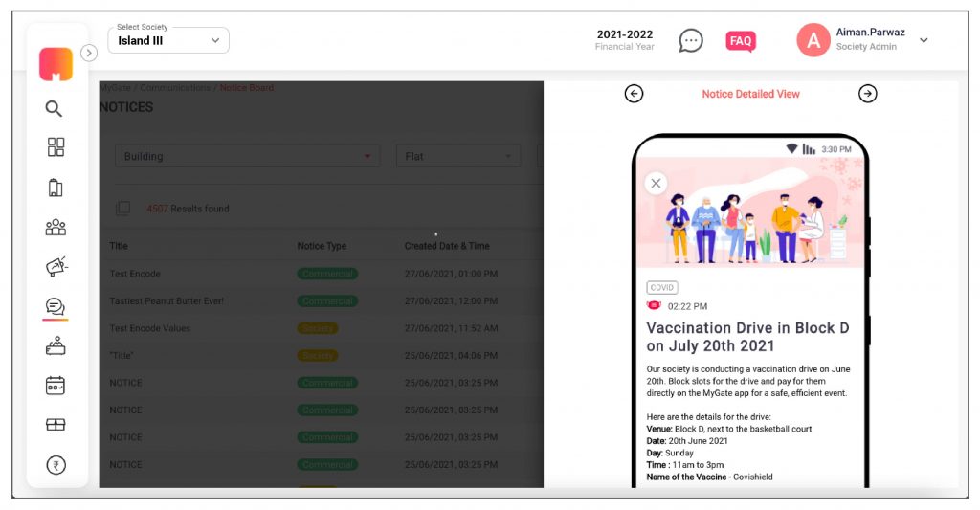Open the Select Society dropdown Island III
980x510 pixels.
tap(168, 40)
